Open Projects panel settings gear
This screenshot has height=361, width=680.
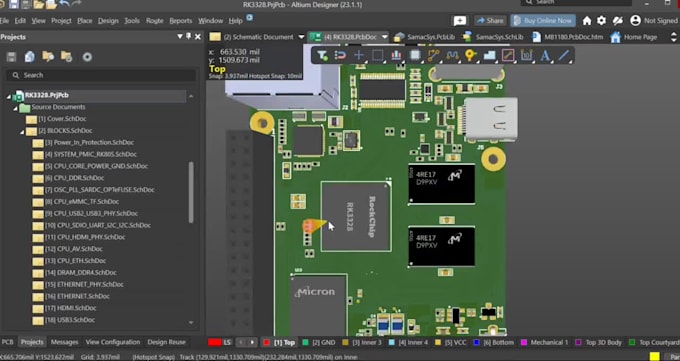point(87,57)
